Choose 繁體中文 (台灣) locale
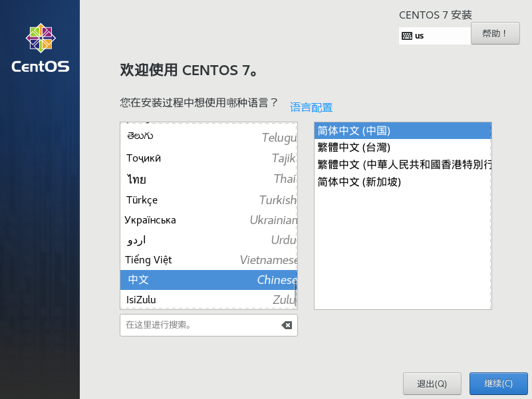 coord(402,148)
